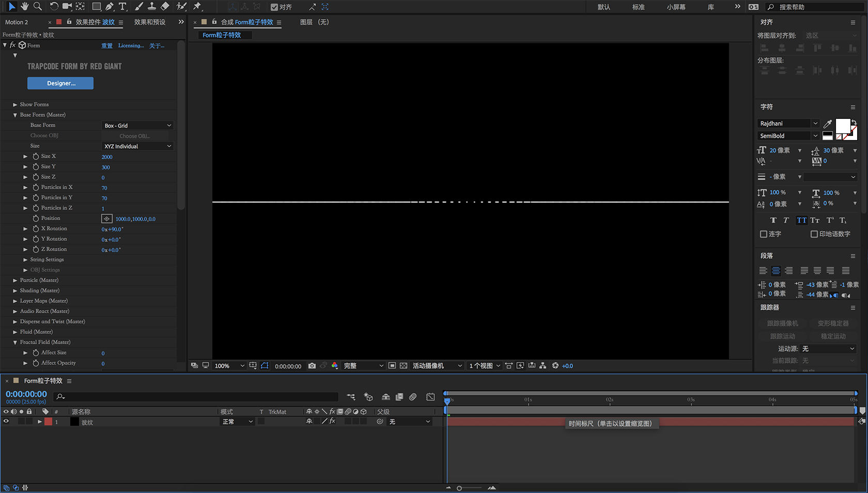Open the Graph Editor in timeline
This screenshot has width=868, height=493.
click(x=430, y=397)
